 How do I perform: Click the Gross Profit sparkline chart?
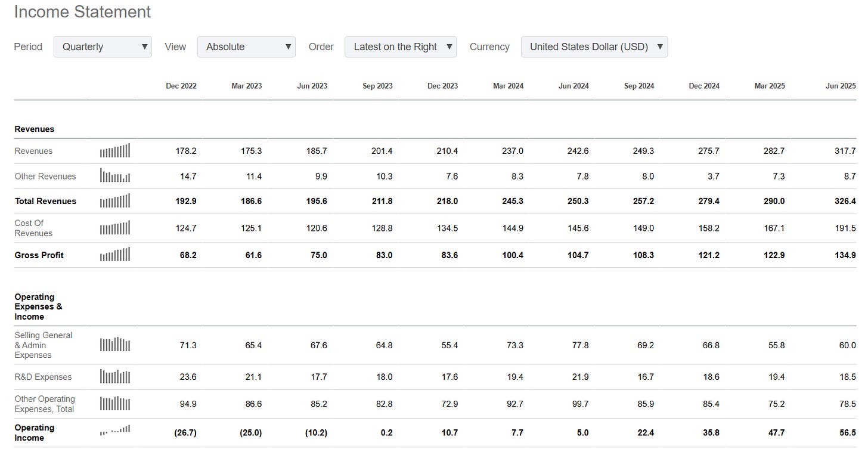(x=115, y=255)
